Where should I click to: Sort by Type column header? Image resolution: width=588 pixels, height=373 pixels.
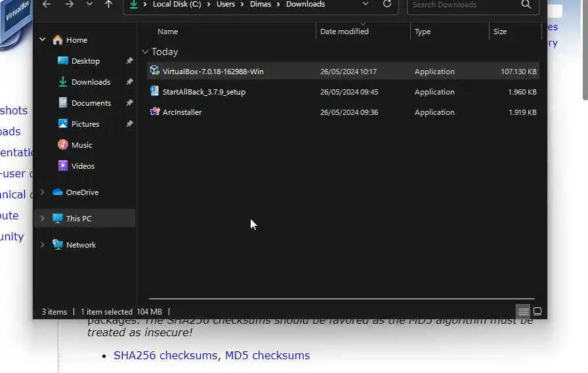[x=423, y=32]
